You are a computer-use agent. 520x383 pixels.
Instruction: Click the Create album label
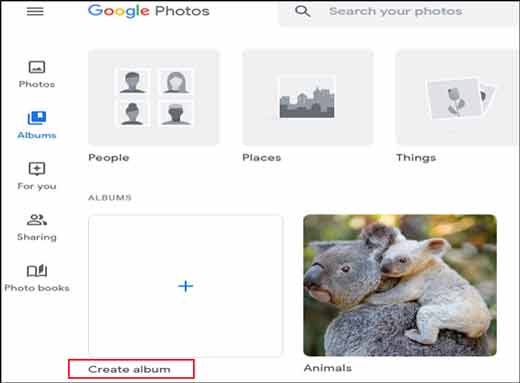point(129,369)
